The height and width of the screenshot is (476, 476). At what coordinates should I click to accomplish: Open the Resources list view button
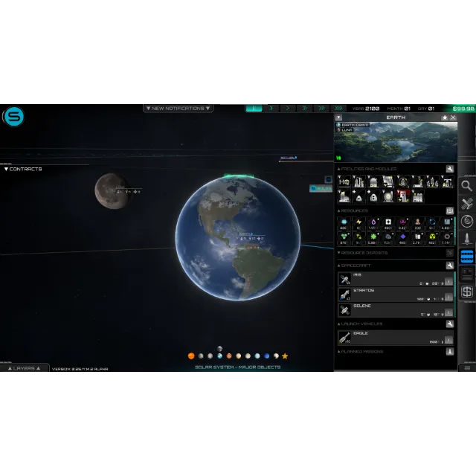click(449, 210)
